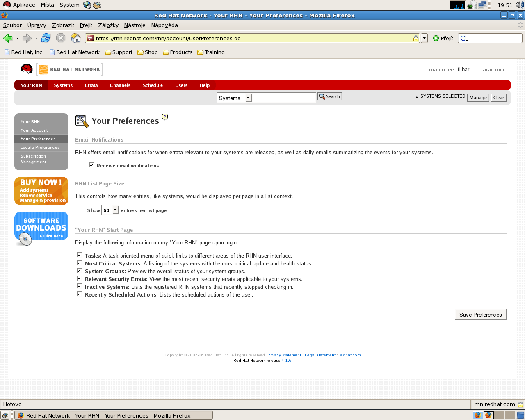Click the Firefox Back arrow button
The height and width of the screenshot is (420, 525).
pyautogui.click(x=8, y=38)
